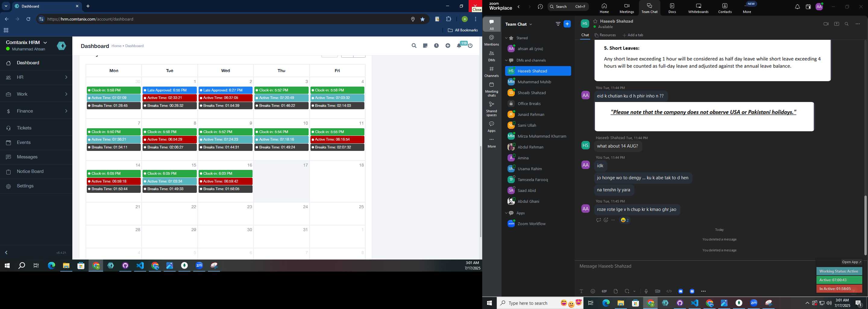Go back in Zoom Workplace navigation
This screenshot has width=868, height=309.
click(519, 7)
